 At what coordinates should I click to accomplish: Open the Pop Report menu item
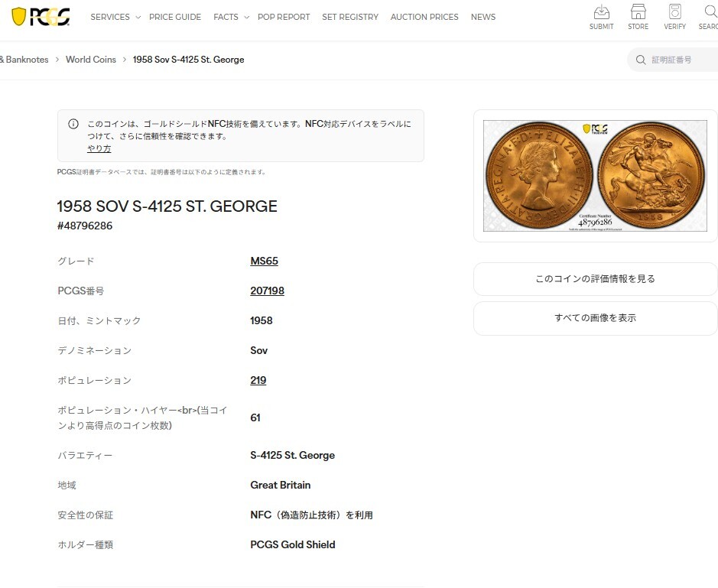(x=284, y=17)
